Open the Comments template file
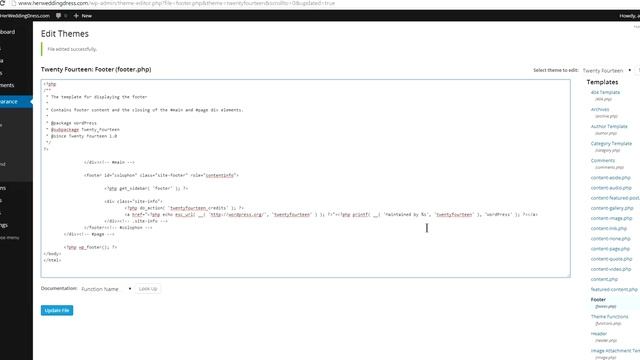Screen dimensions: 640x360 (602, 160)
